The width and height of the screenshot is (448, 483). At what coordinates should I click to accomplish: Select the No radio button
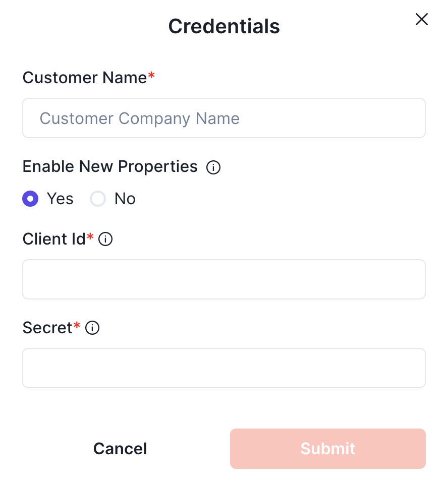pyautogui.click(x=97, y=199)
